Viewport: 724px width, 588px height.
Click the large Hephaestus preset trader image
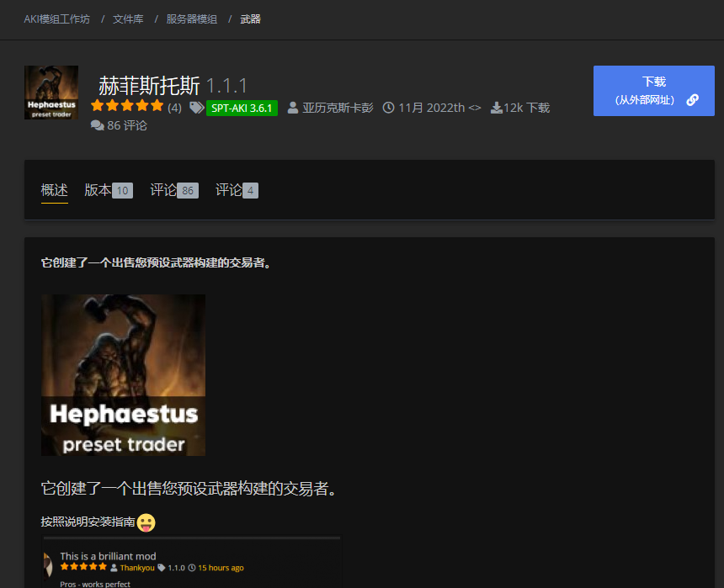123,375
